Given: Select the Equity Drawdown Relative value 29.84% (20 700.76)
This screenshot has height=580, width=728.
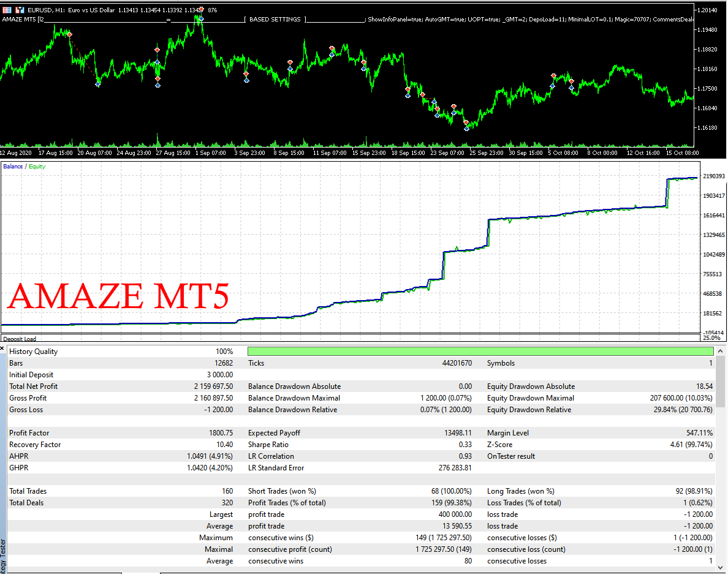Looking at the screenshot, I should click(683, 410).
